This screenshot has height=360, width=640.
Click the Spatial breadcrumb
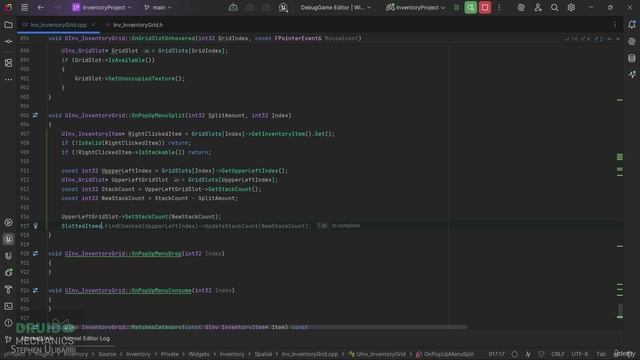(263, 354)
